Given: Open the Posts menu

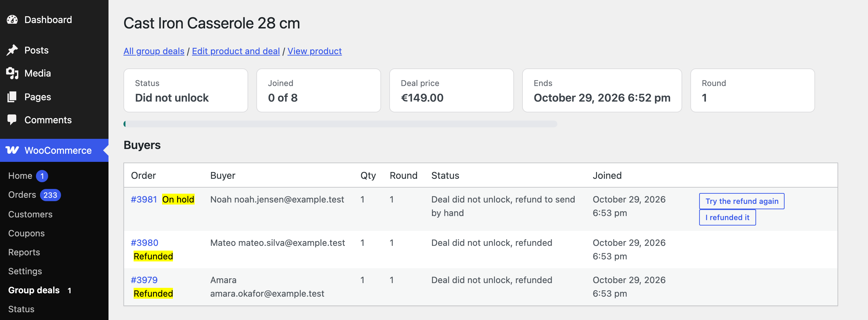Looking at the screenshot, I should pos(37,50).
